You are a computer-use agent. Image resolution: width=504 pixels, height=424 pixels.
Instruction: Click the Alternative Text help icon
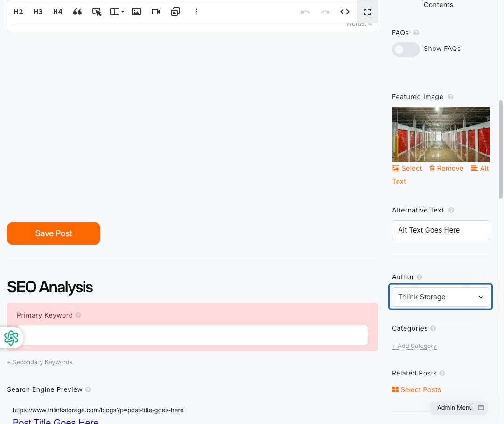(x=451, y=211)
